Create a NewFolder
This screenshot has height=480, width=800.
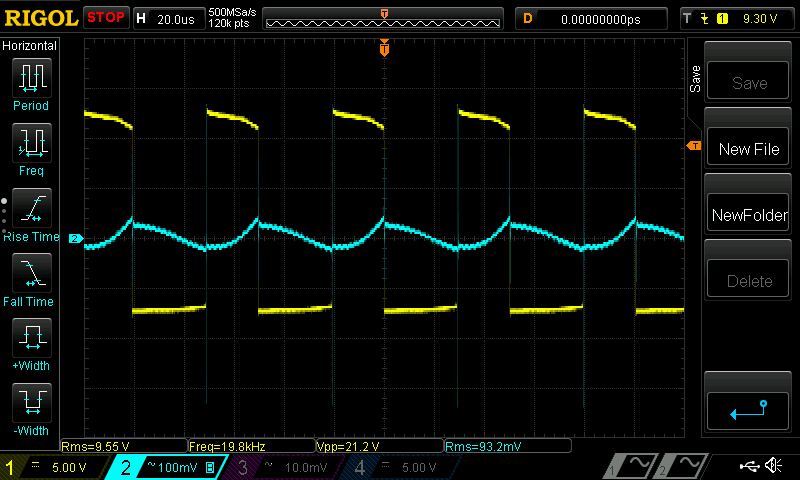[748, 213]
